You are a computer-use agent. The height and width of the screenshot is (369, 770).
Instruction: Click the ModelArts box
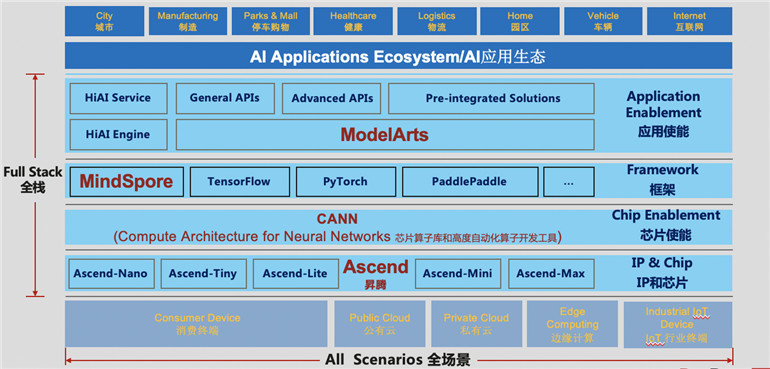385,135
